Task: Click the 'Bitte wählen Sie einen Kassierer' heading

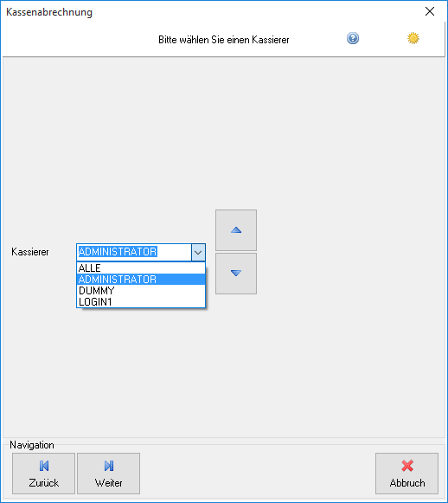Action: [x=224, y=40]
